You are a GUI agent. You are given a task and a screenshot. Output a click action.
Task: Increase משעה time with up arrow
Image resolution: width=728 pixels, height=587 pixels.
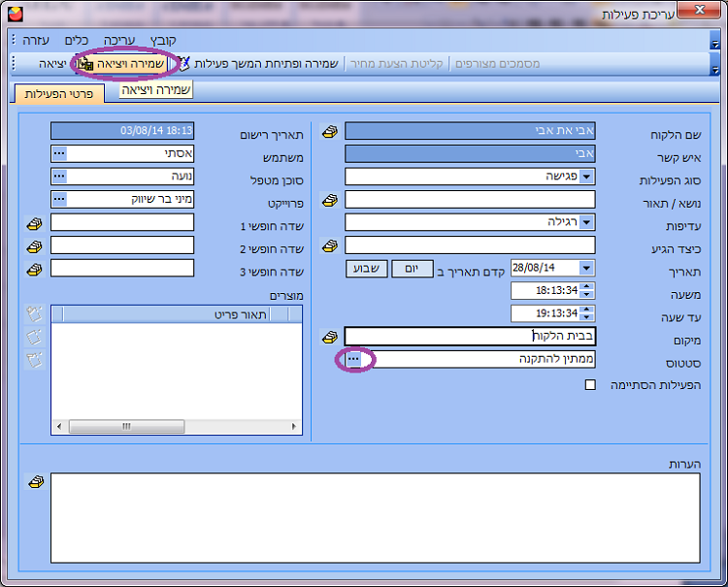click(587, 287)
